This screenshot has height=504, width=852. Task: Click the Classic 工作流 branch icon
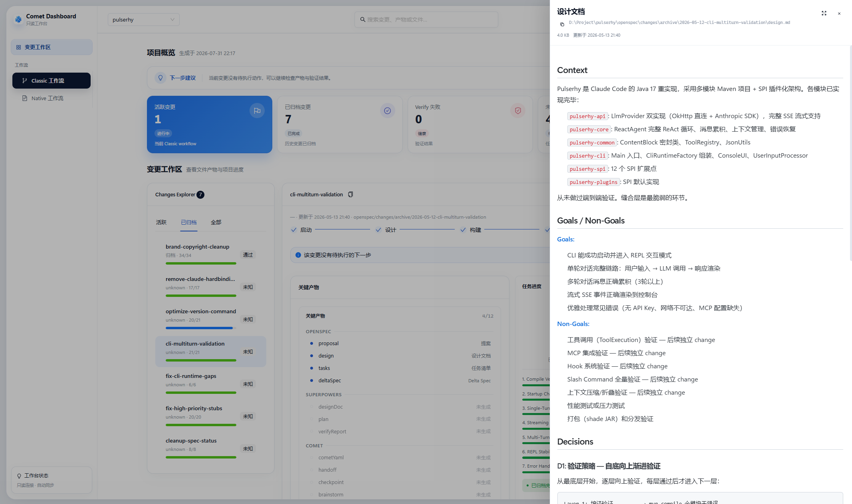[25, 81]
